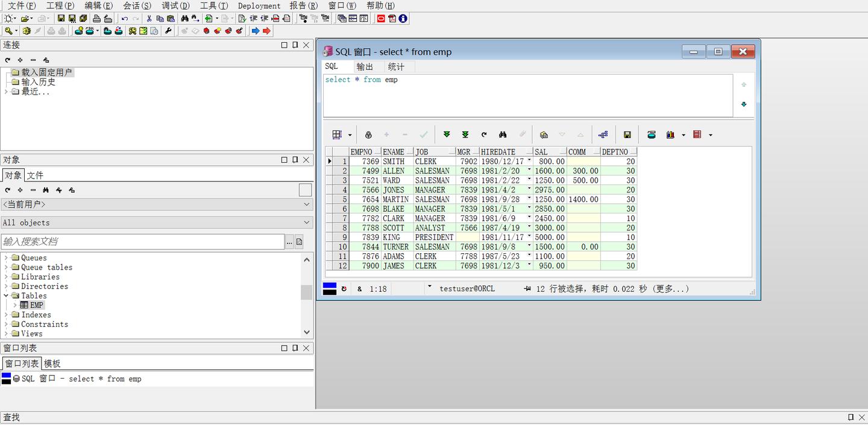Screen dimensions: 868x425
Task: Click blue/black status swatch in SQL window
Action: pos(329,289)
